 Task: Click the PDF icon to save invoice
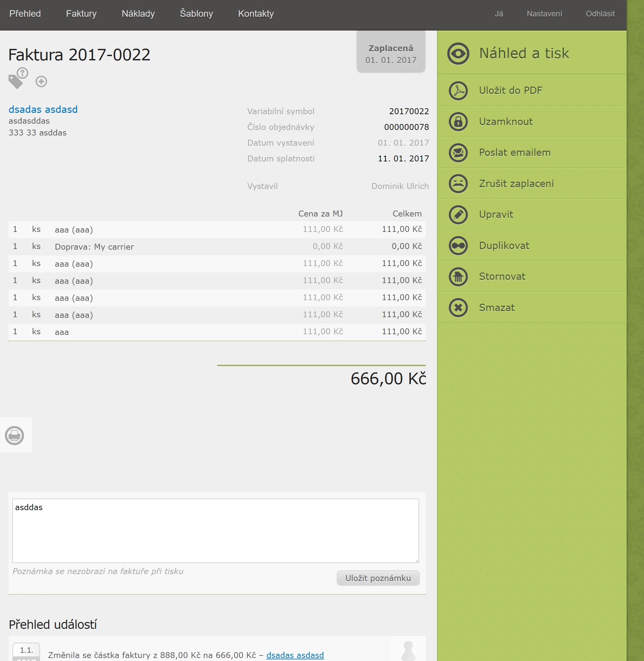point(458,91)
